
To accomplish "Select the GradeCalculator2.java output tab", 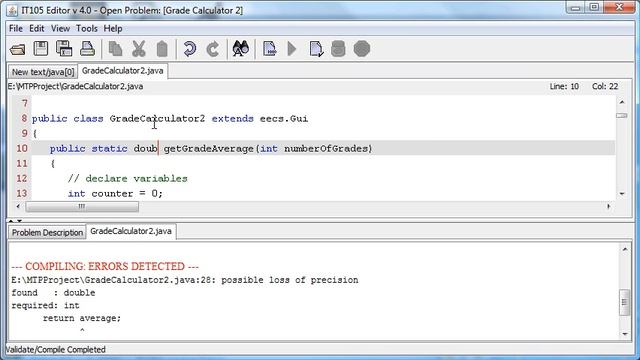I will 131,231.
